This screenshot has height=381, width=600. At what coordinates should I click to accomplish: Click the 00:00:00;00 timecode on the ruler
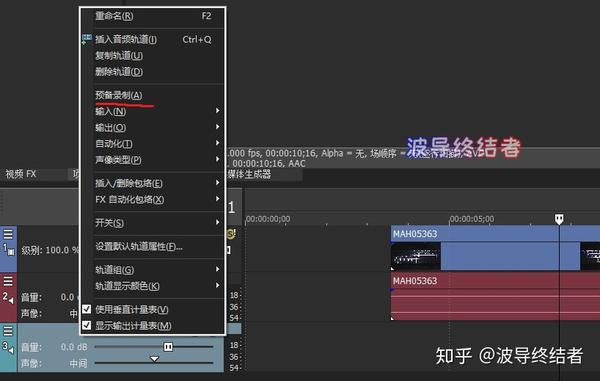(x=268, y=219)
